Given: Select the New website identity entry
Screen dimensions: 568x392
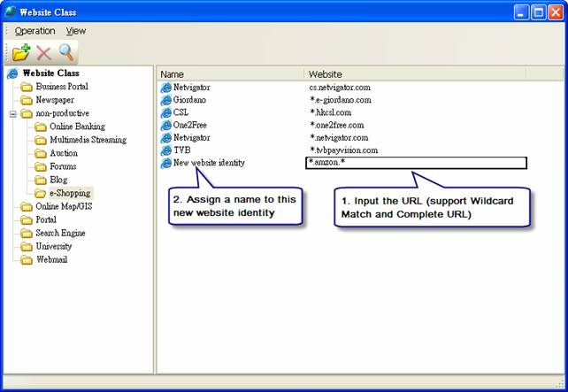Looking at the screenshot, I should click(209, 163).
